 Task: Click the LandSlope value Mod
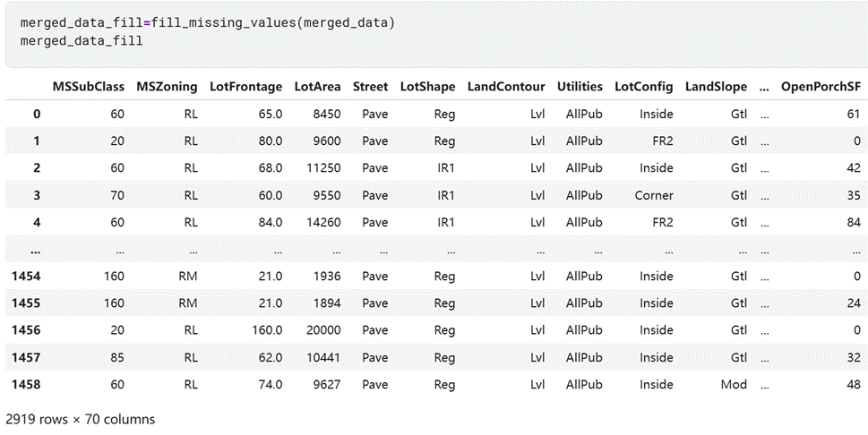734,385
